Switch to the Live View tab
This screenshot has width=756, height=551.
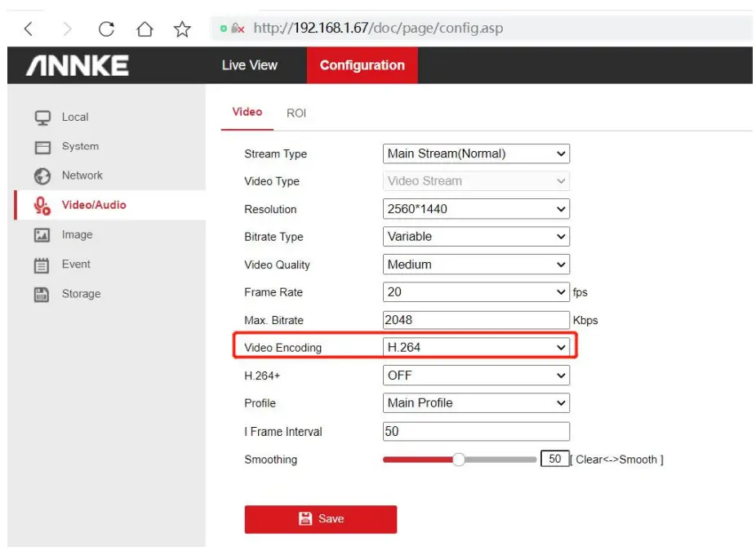coord(249,65)
